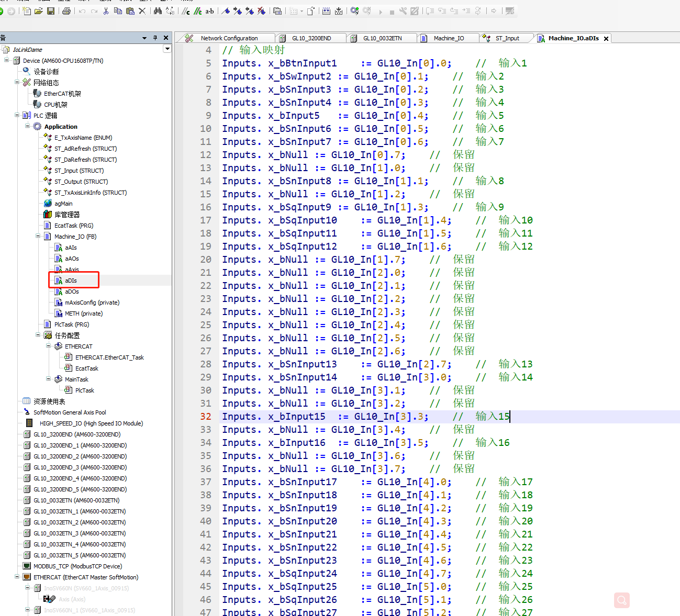This screenshot has height=616, width=680.
Task: Open the wrench tools icon
Action: [403, 10]
